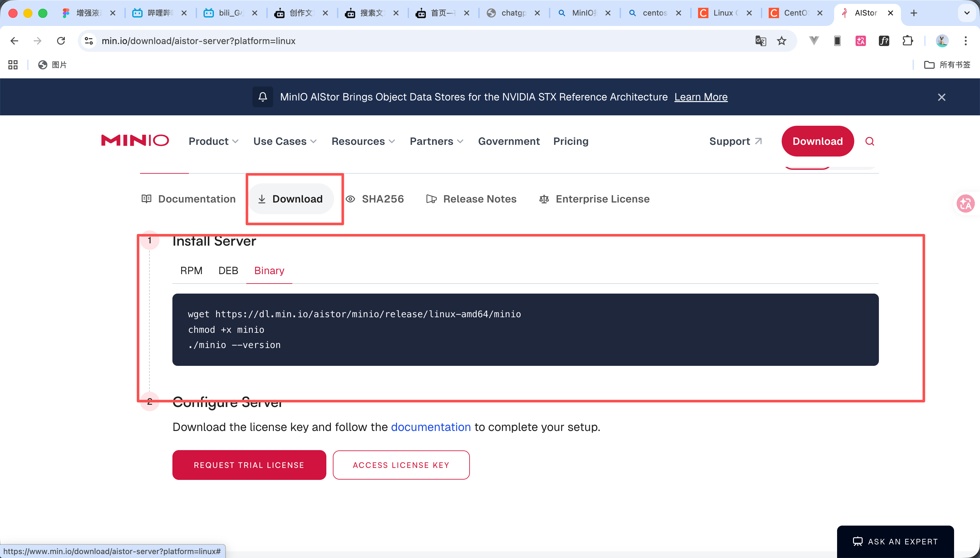Switch to the RPM install tab

[191, 271]
